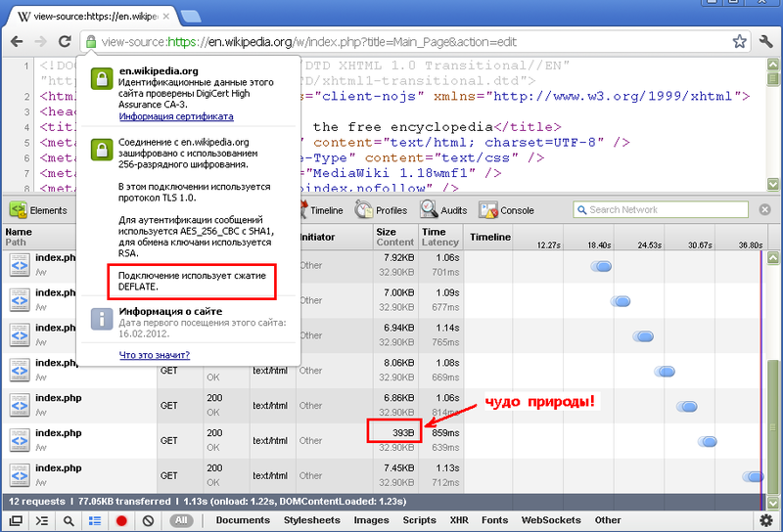Click the timeline bar of the 859ms request
Viewport: 783px width, 532px height.
707,441
